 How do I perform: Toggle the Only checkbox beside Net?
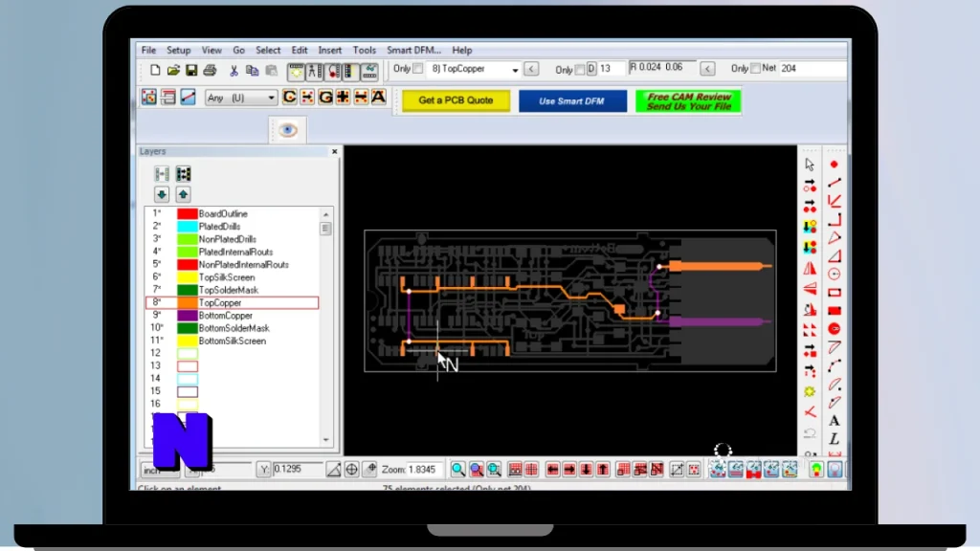coord(755,68)
